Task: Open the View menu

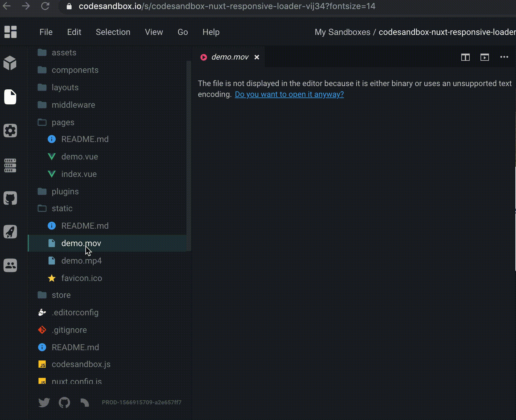Action: tap(154, 32)
